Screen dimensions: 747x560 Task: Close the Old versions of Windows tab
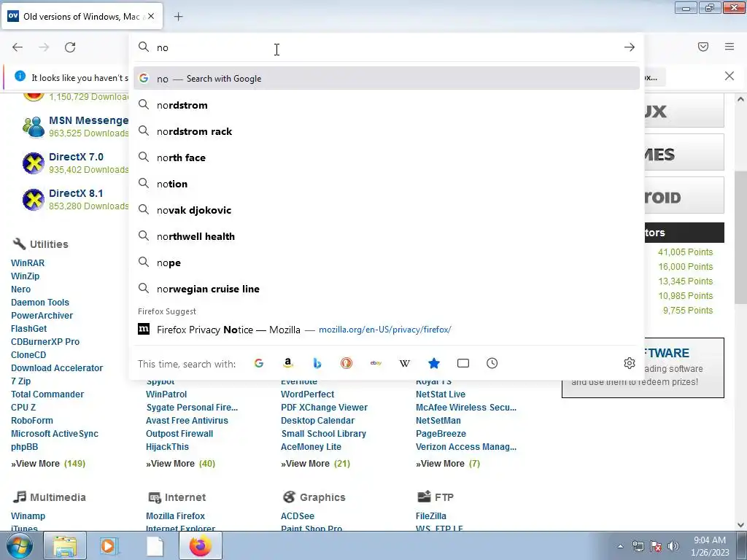151,16
